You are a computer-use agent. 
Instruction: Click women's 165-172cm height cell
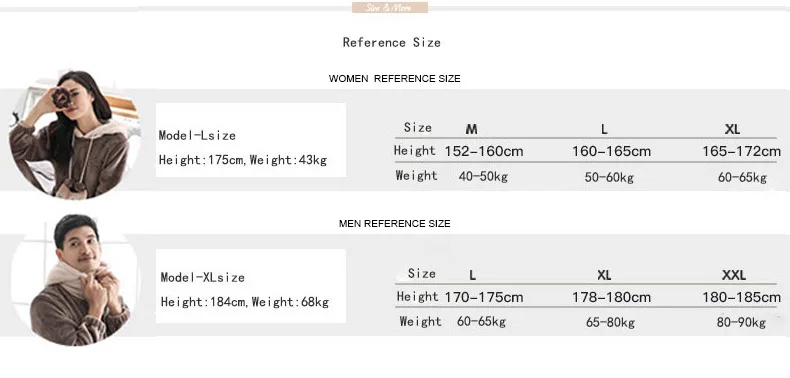point(742,151)
